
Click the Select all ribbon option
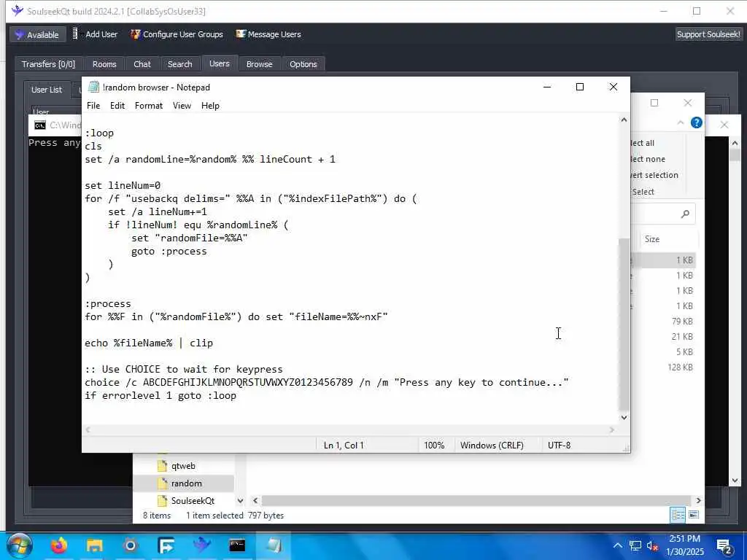click(642, 143)
